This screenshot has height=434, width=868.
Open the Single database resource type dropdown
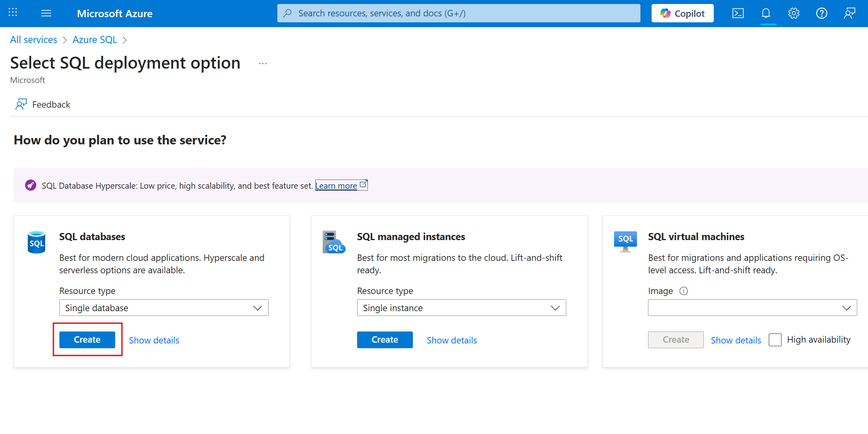[x=163, y=308]
